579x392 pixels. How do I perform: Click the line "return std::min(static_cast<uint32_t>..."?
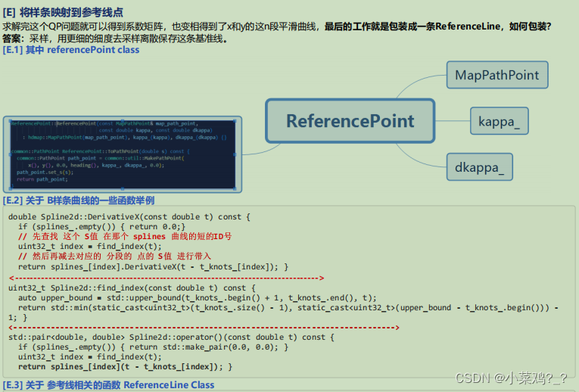point(284,313)
